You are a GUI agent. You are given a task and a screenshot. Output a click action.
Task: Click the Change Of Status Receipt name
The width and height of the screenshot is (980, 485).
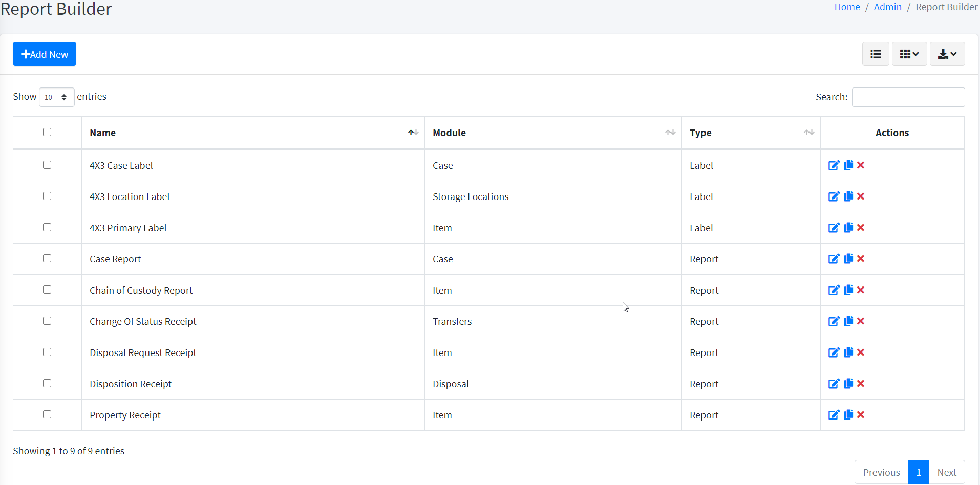coord(143,321)
